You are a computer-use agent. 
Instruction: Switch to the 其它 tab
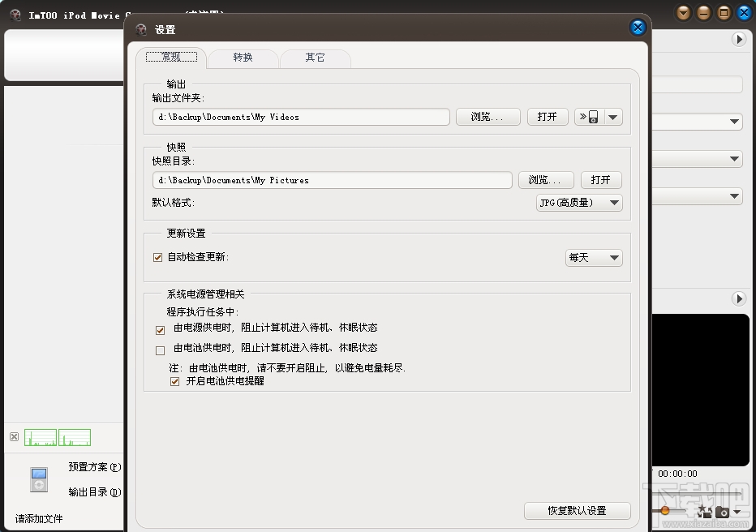315,58
